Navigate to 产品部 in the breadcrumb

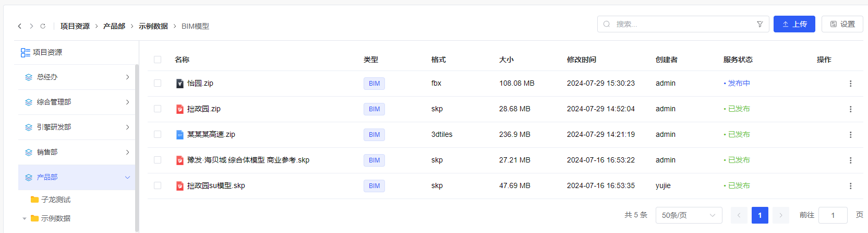tap(114, 26)
